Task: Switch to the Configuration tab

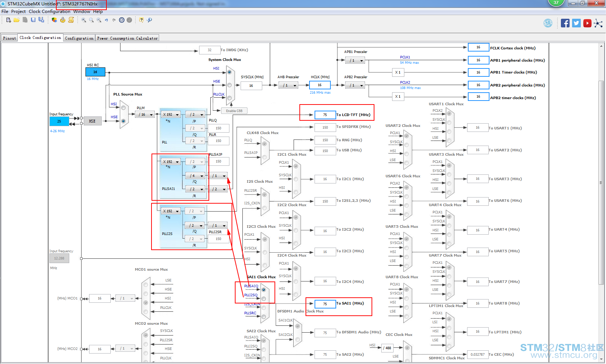Action: (79, 38)
